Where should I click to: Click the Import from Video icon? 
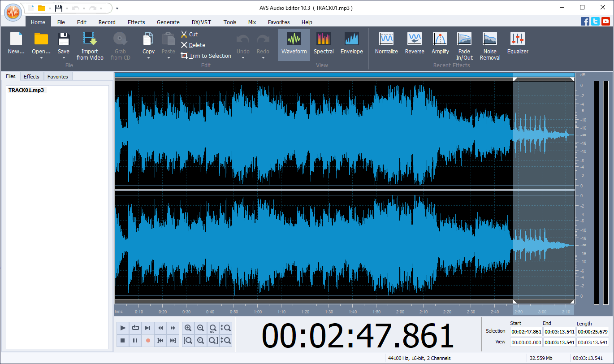[90, 39]
